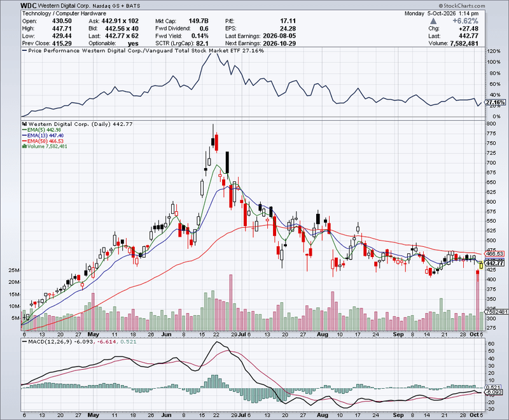Select the EMA(50) 466.53 legend entry
509x420 pixels.
(x=43, y=141)
